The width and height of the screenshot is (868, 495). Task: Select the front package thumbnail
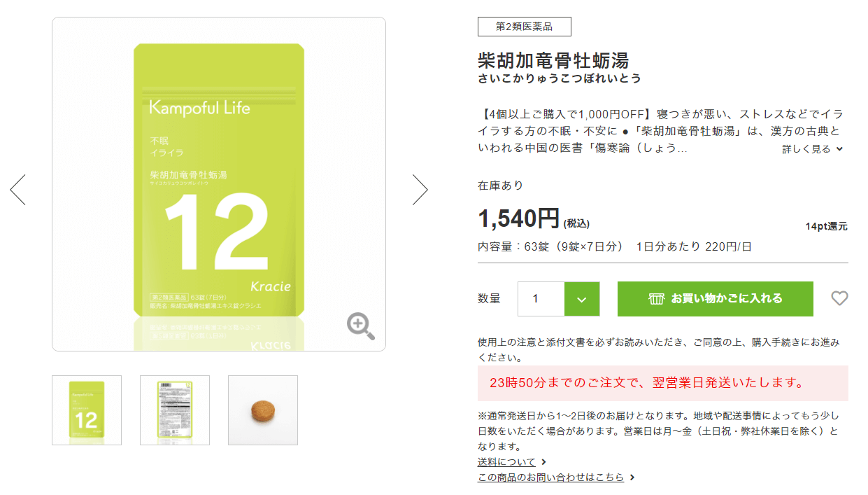tap(87, 410)
